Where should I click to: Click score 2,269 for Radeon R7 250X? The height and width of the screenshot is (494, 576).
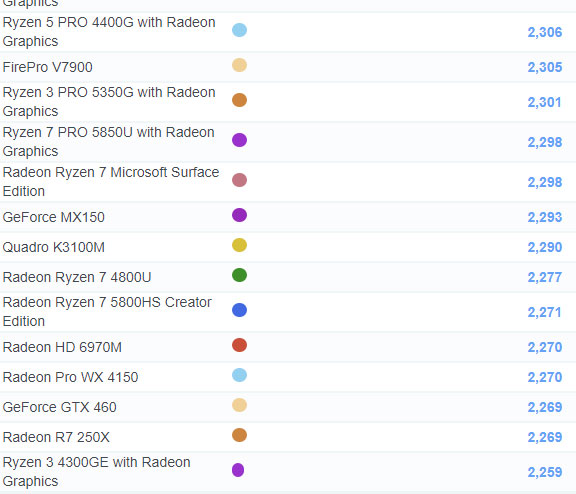tap(545, 437)
